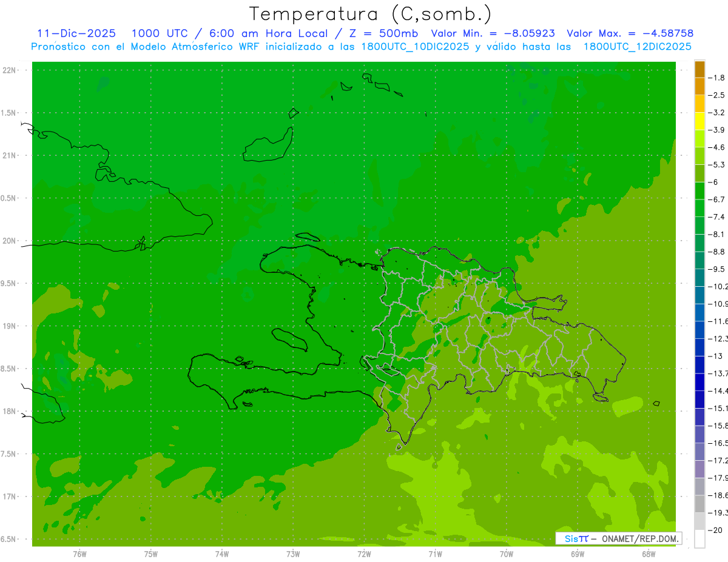The height and width of the screenshot is (562, 728).
Task: Click the '69W' longitude label
Action: point(578,554)
